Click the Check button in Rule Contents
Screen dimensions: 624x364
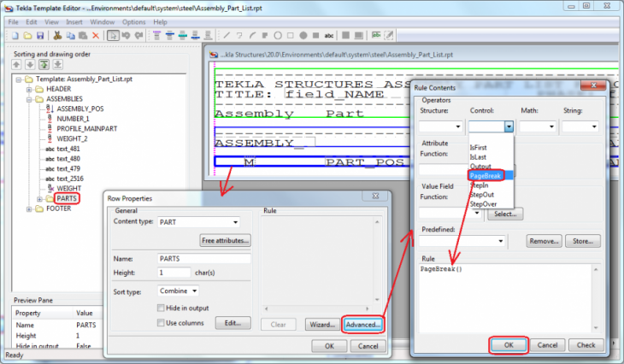pos(586,345)
